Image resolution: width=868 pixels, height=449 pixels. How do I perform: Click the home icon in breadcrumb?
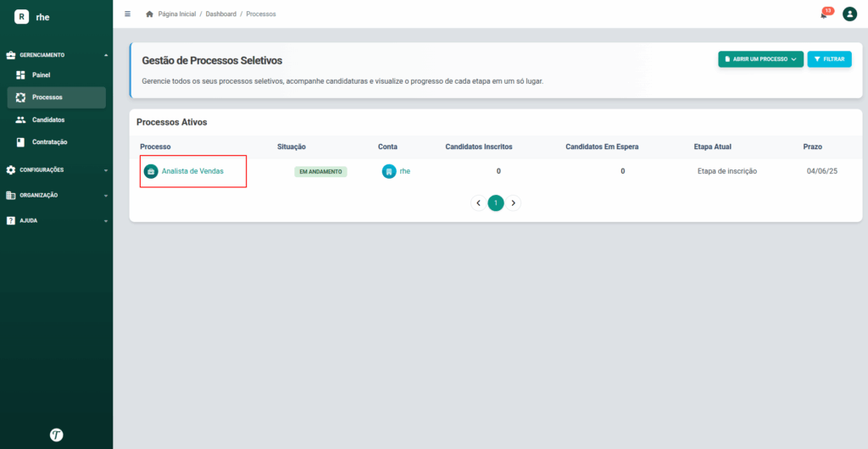click(149, 14)
